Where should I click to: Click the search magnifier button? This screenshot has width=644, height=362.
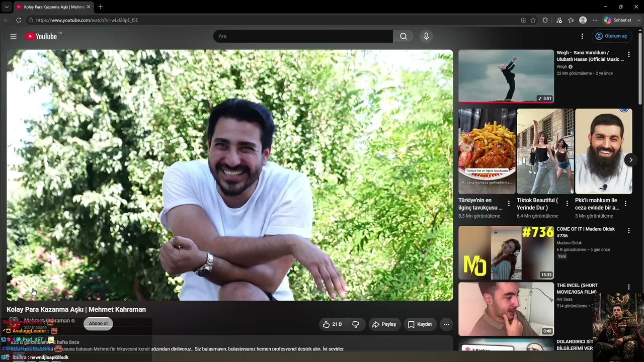(404, 36)
